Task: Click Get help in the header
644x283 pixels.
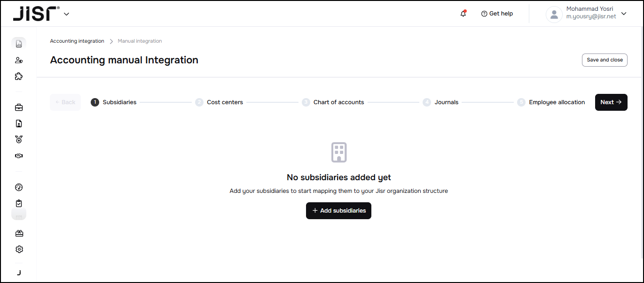Action: 497,14
